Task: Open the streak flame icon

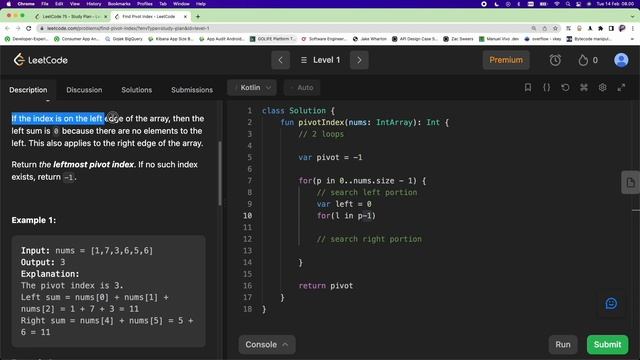Action: (583, 60)
